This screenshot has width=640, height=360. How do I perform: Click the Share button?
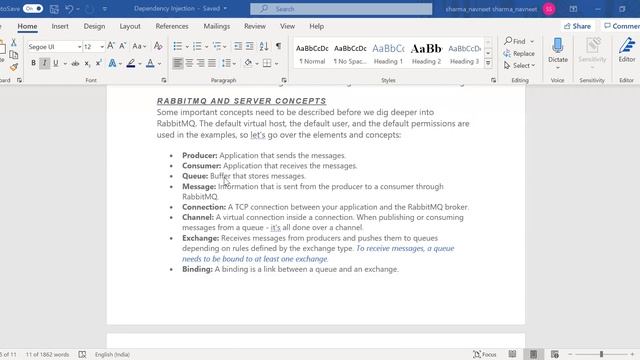577,26
